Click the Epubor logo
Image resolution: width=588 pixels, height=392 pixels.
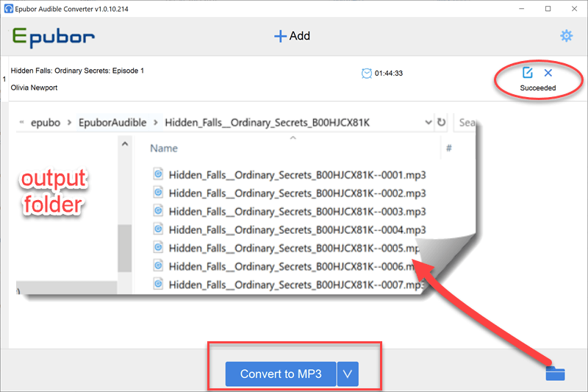[53, 38]
